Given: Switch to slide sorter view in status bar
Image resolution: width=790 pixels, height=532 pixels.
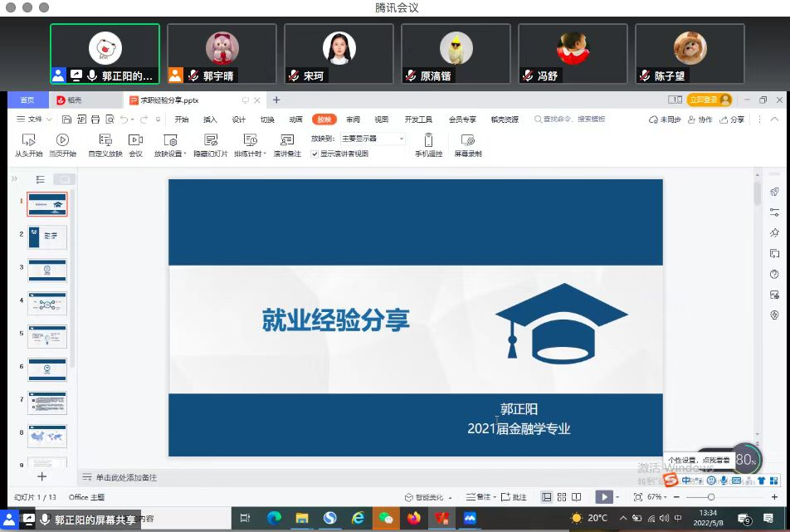Looking at the screenshot, I should click(562, 497).
